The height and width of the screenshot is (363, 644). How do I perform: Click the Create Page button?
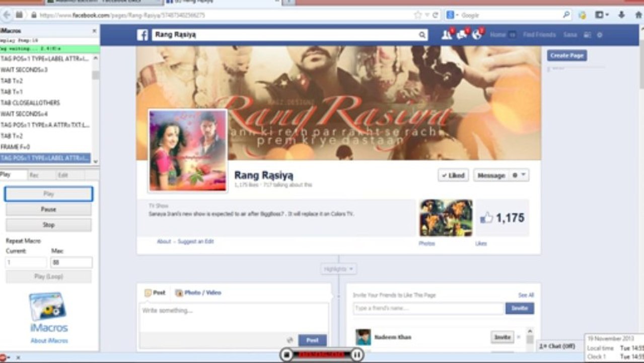tap(567, 55)
